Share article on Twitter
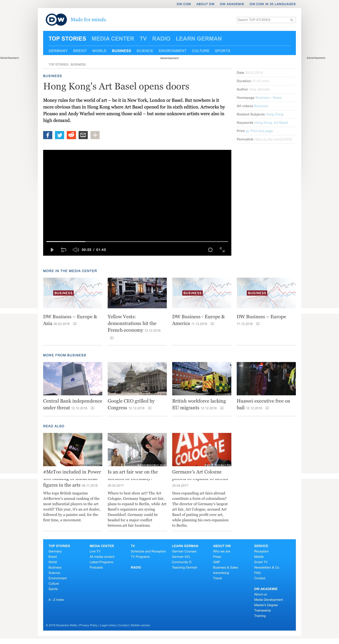The height and width of the screenshot is (644, 339). point(60,135)
